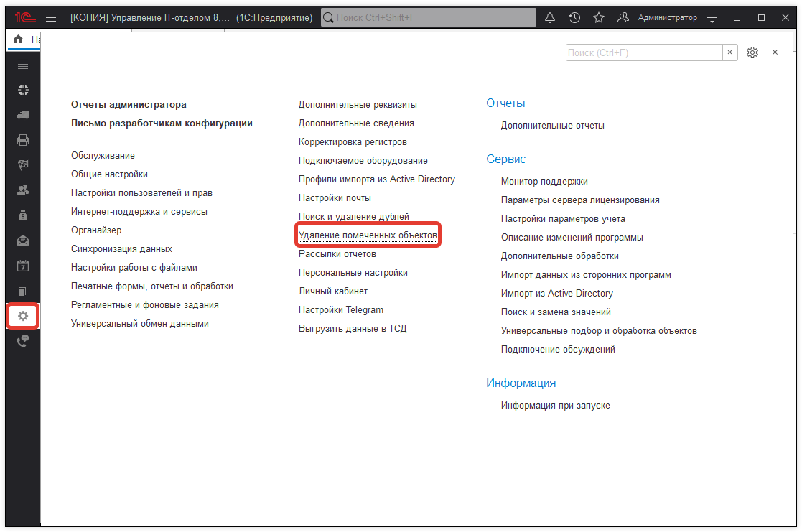Click the menu panel Поиск (Ctrl+F) field
Screen dimensions: 802x532
coord(643,52)
